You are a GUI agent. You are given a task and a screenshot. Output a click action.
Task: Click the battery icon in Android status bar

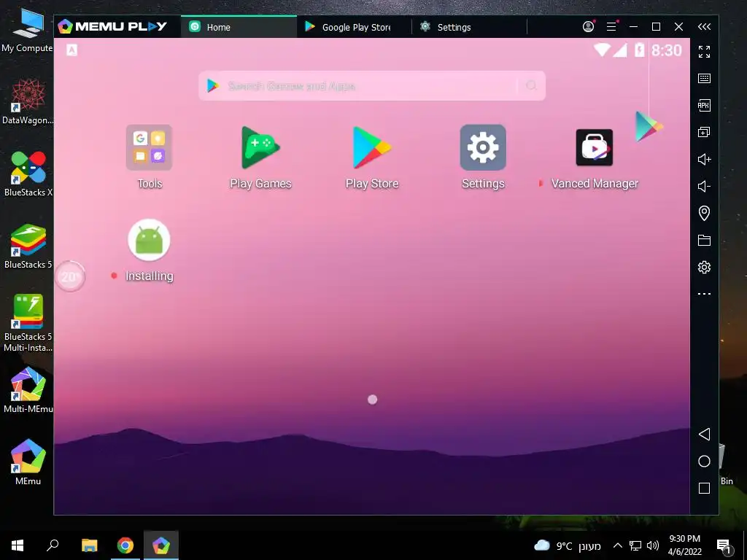click(x=639, y=50)
